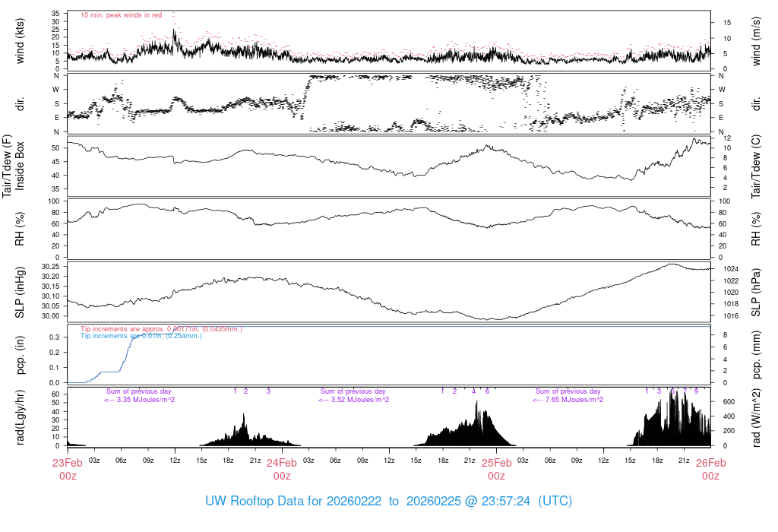
Task: Click the "23Feb 00z" date label
Action: pyautogui.click(x=68, y=470)
